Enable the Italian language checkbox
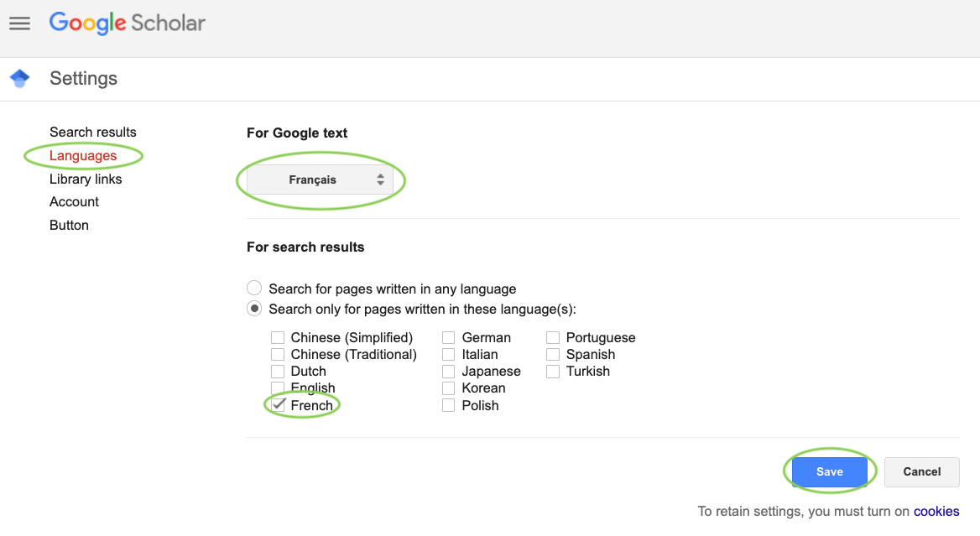This screenshot has width=980, height=536. (x=448, y=354)
